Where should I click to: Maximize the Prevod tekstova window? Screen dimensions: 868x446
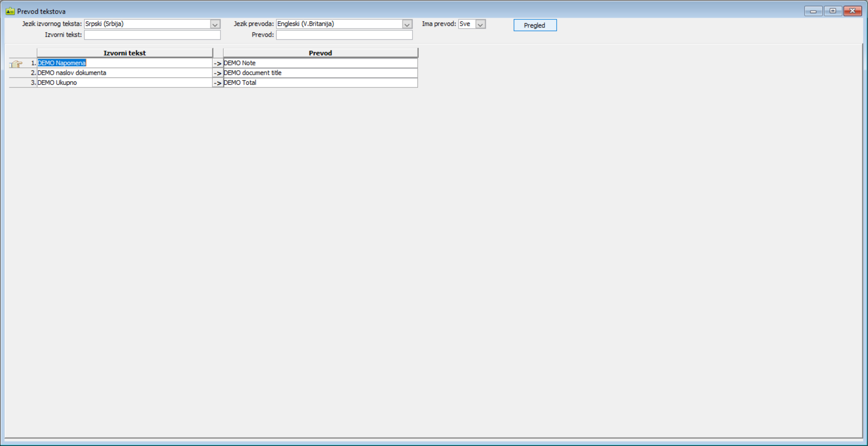pyautogui.click(x=833, y=11)
